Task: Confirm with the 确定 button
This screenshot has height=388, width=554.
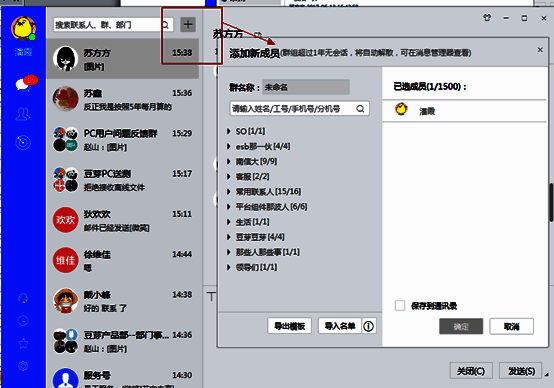Action: 461,326
